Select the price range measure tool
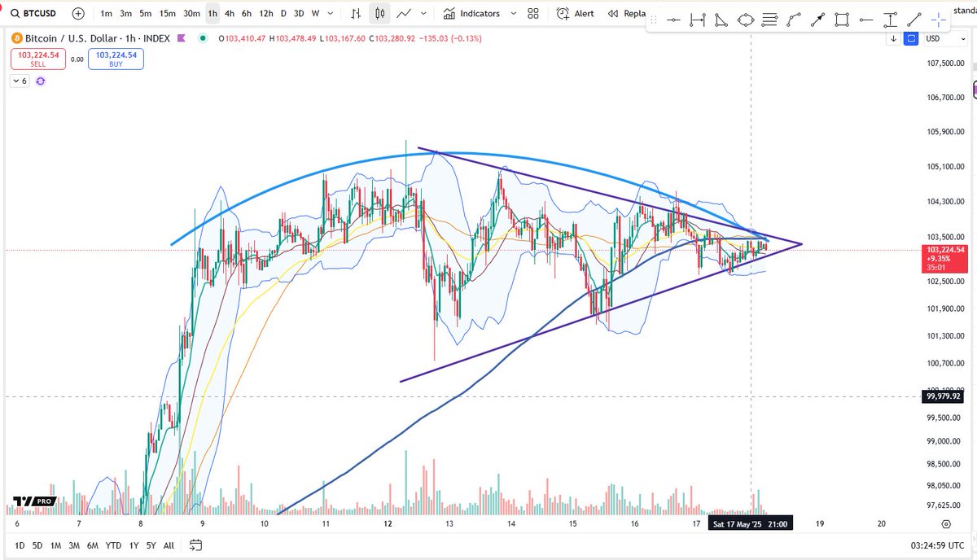 pyautogui.click(x=892, y=20)
